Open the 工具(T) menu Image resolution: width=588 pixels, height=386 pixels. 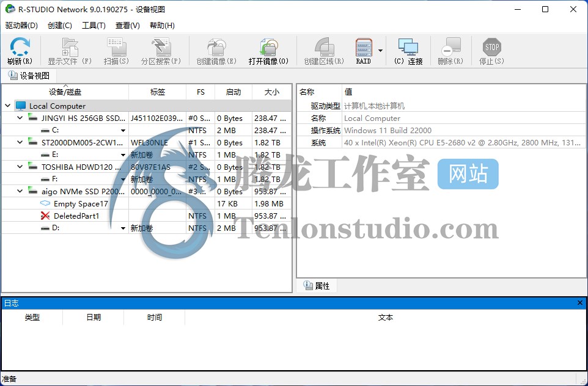pyautogui.click(x=94, y=26)
